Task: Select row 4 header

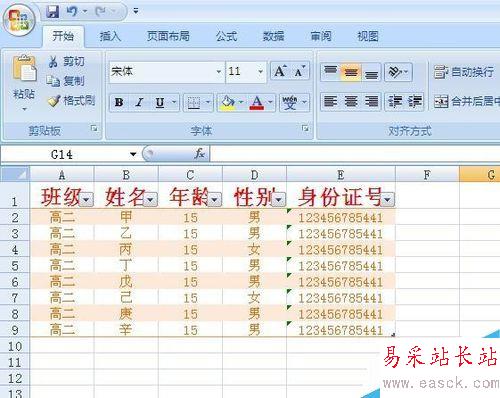Action: click(x=15, y=249)
